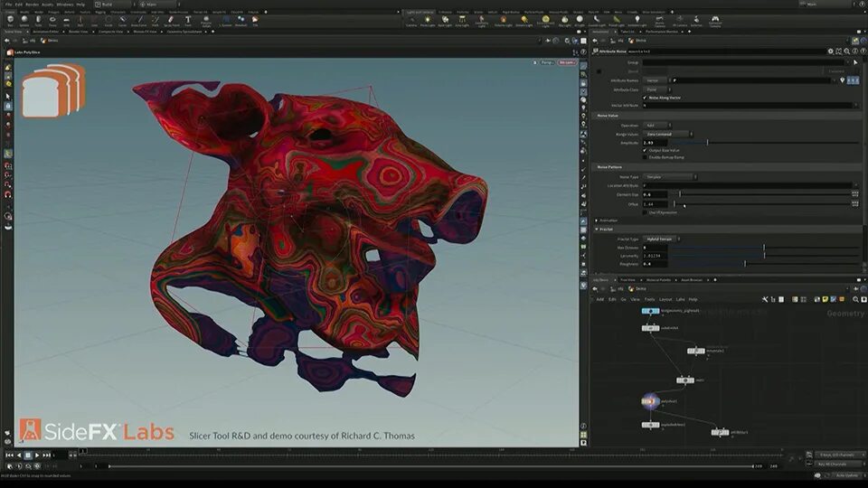Open network editor wrench tools icon

[x=765, y=299]
